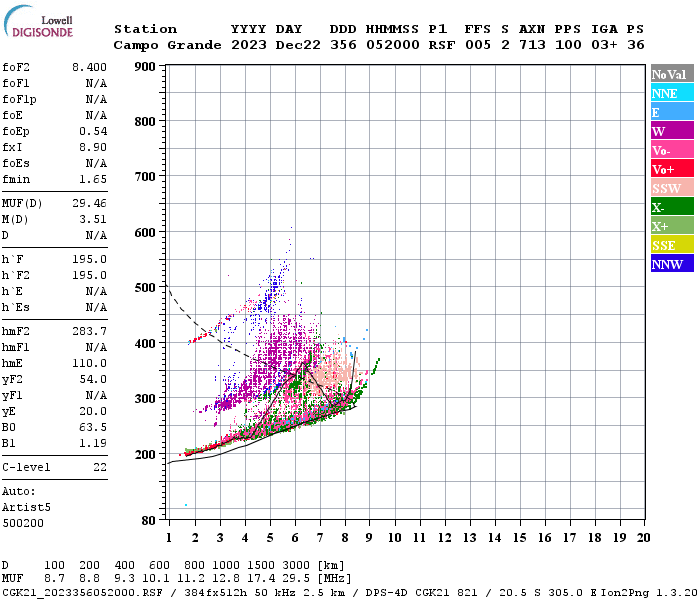Viewport: 700px width, 600px height.
Task: Click the yE value 20.0
Action: [x=93, y=412]
